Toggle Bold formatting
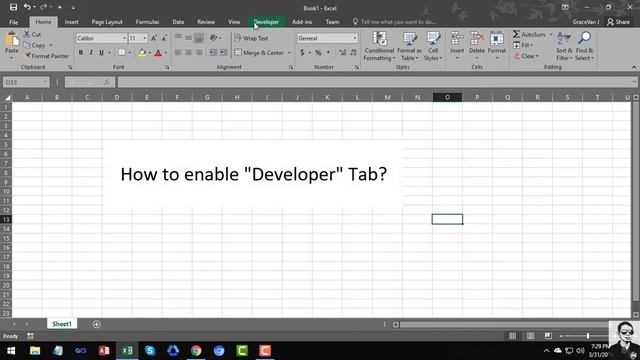Viewport: 640px width, 360px height. coord(80,53)
